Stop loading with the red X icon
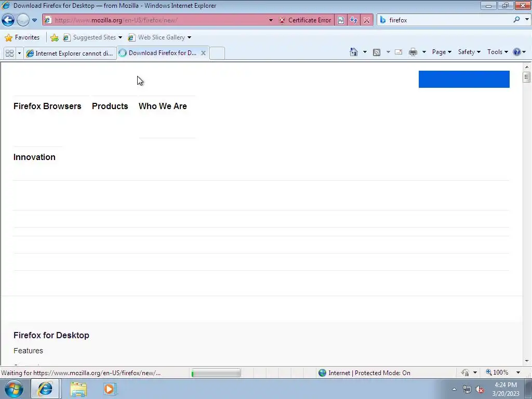532x399 pixels. tap(367, 20)
